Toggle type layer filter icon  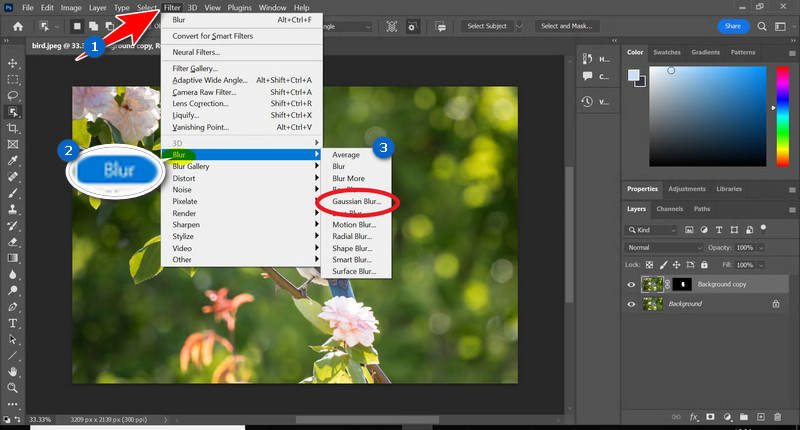point(719,230)
